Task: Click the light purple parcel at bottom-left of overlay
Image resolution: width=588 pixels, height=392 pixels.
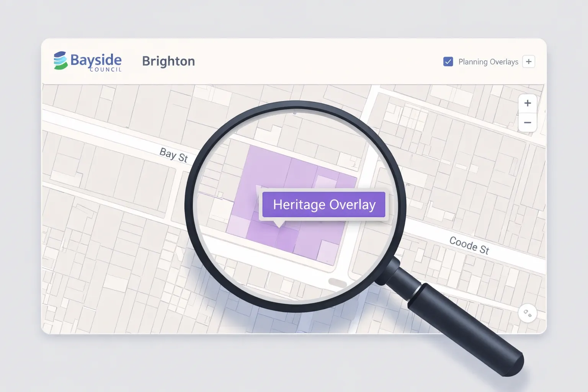Action: [x=237, y=226]
